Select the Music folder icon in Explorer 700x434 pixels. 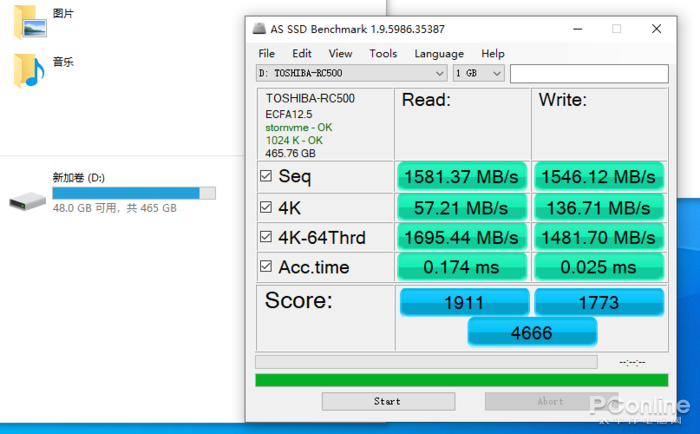[x=29, y=71]
